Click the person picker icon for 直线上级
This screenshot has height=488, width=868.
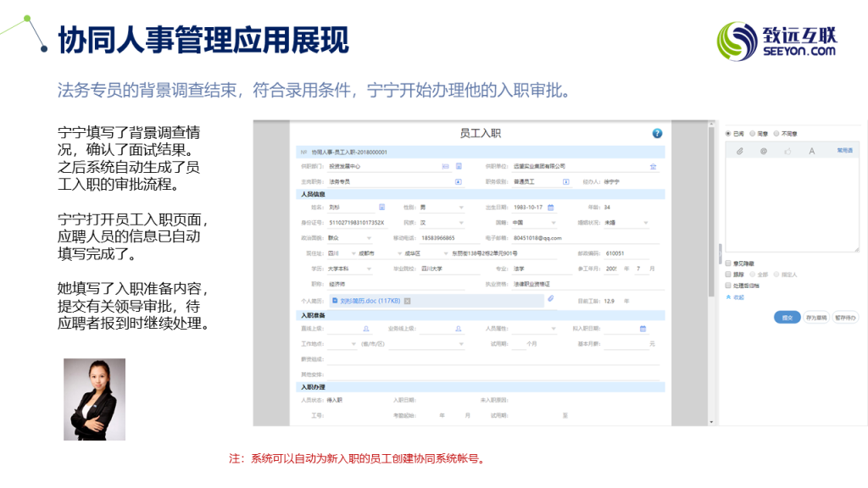367,329
